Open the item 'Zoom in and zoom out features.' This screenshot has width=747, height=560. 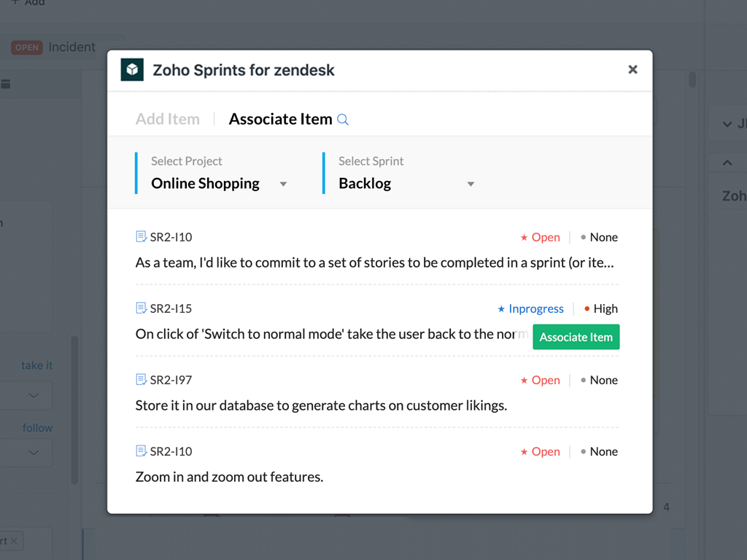pos(229,477)
